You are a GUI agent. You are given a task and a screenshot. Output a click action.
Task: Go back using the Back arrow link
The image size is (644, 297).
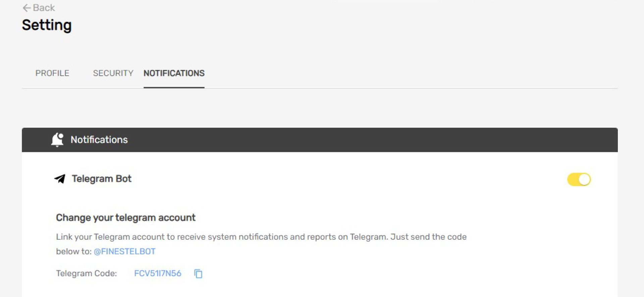pos(39,8)
